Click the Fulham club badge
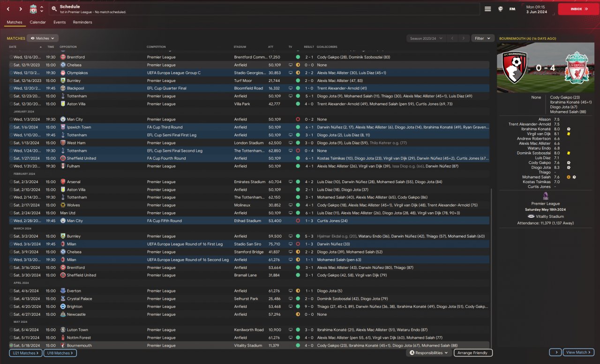The height and width of the screenshot is (364, 600). tap(63, 166)
